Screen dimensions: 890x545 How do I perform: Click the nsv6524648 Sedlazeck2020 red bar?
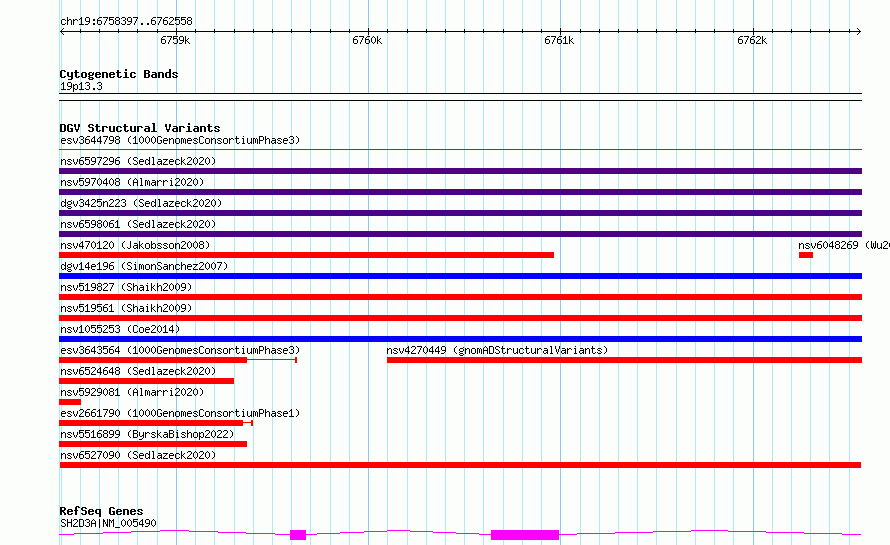coord(146,381)
